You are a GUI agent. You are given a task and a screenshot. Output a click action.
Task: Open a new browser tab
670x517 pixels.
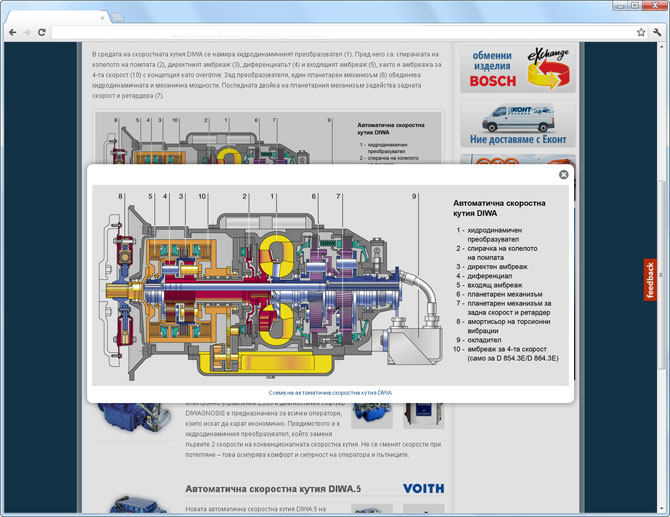pos(118,18)
